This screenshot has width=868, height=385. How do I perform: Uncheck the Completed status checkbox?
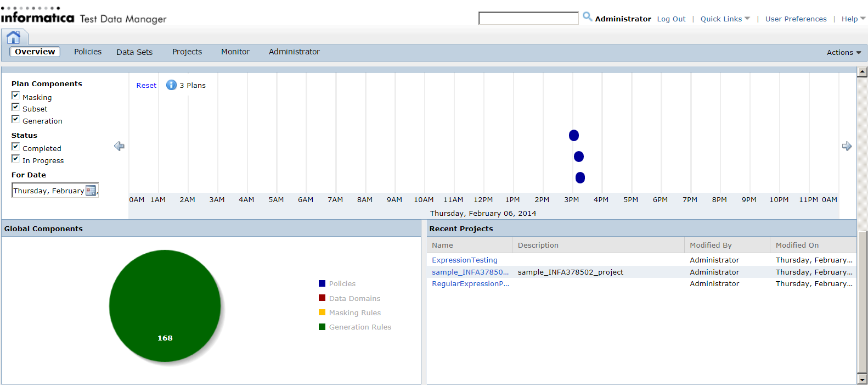15,147
